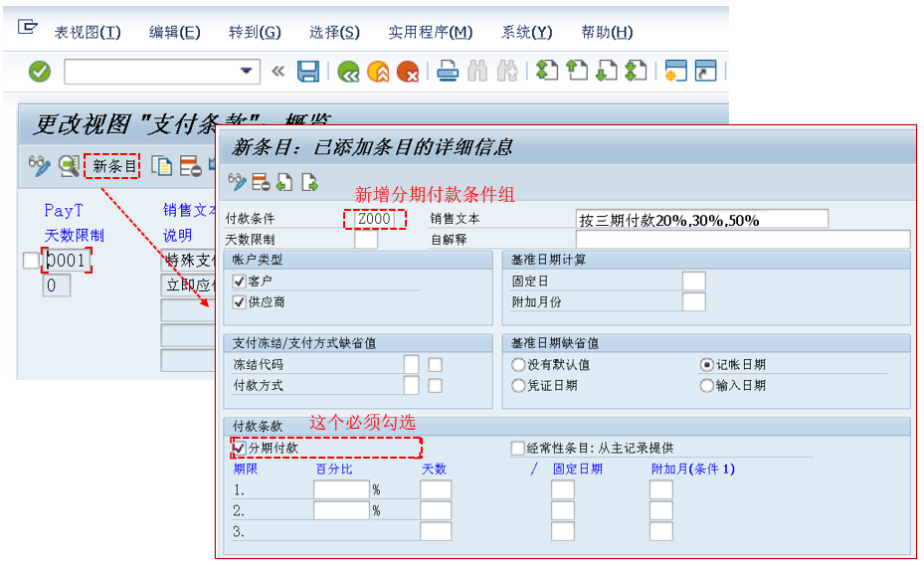Image resolution: width=924 pixels, height=566 pixels.
Task: Click the 天数限制 input field
Action: pyautogui.click(x=366, y=240)
